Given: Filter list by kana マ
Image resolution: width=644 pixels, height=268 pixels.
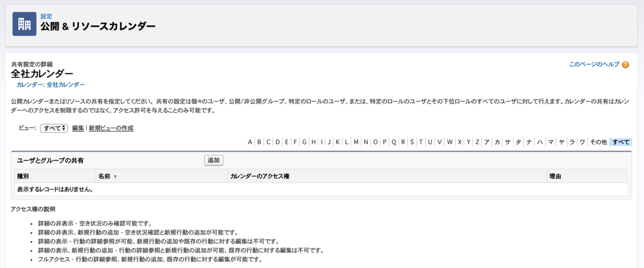Looking at the screenshot, I should 551,142.
